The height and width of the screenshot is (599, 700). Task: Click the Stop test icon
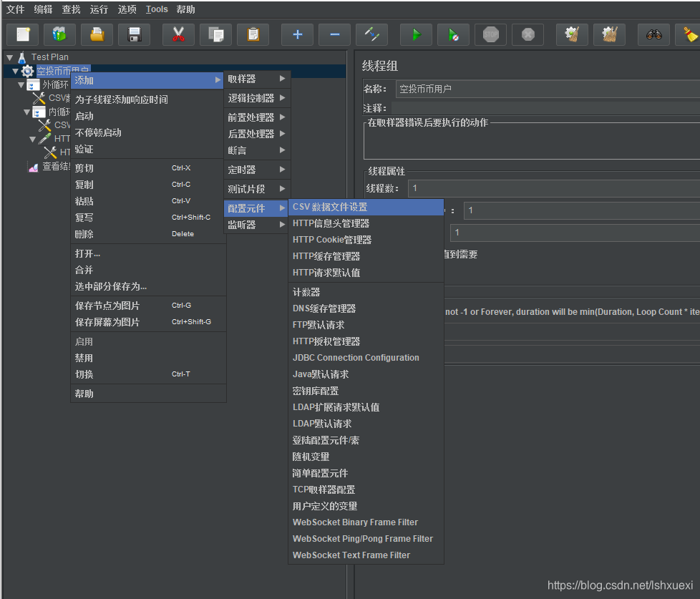pos(490,34)
